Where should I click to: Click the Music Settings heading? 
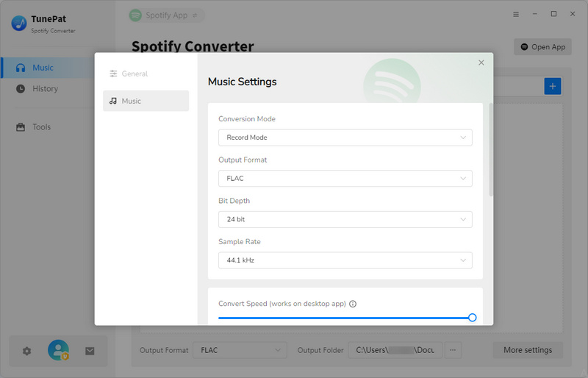(x=243, y=82)
